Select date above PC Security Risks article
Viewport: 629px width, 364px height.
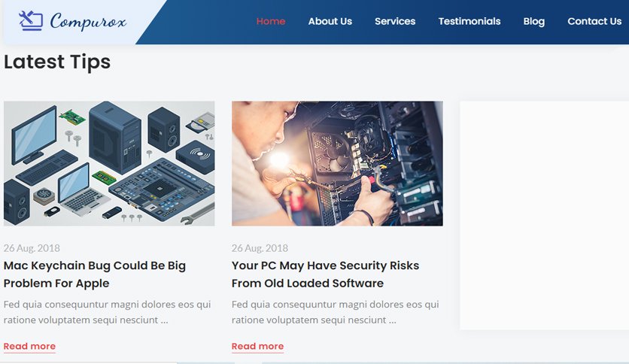pyautogui.click(x=260, y=248)
